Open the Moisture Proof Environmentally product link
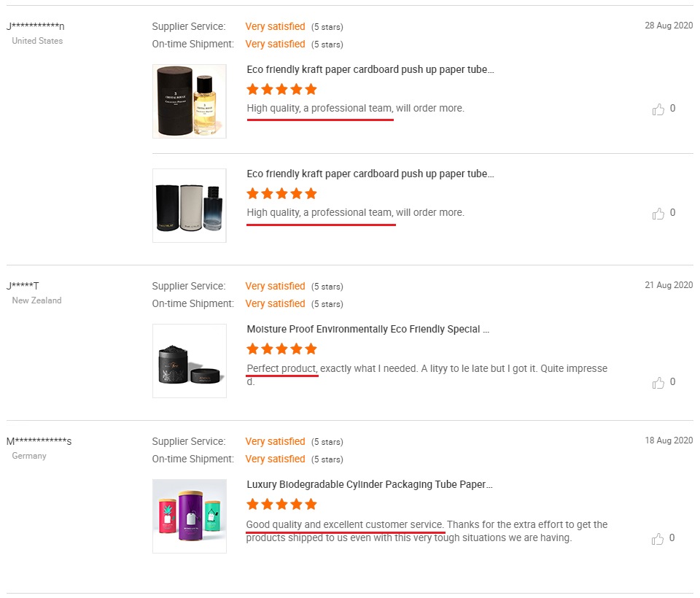The image size is (700, 598). pos(368,329)
